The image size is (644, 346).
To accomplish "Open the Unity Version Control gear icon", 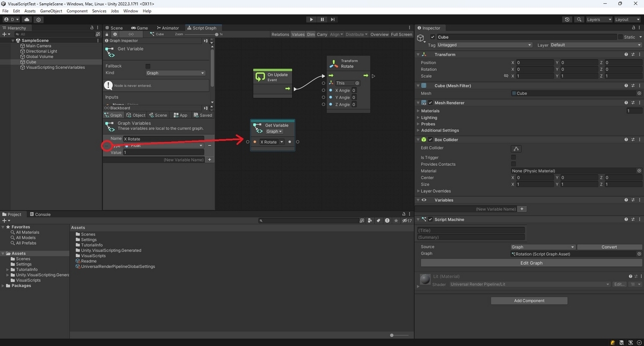I will pyautogui.click(x=39, y=19).
